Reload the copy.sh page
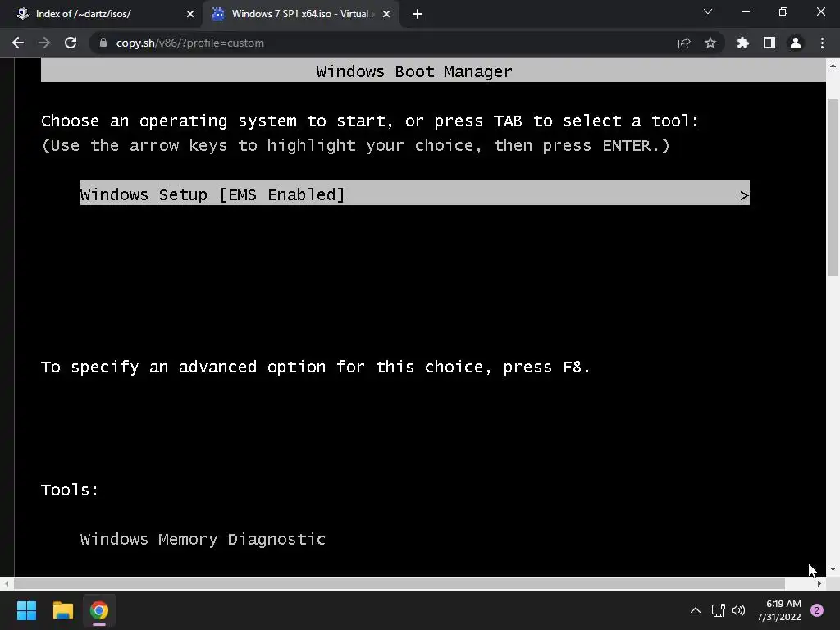The height and width of the screenshot is (630, 840). tap(71, 43)
